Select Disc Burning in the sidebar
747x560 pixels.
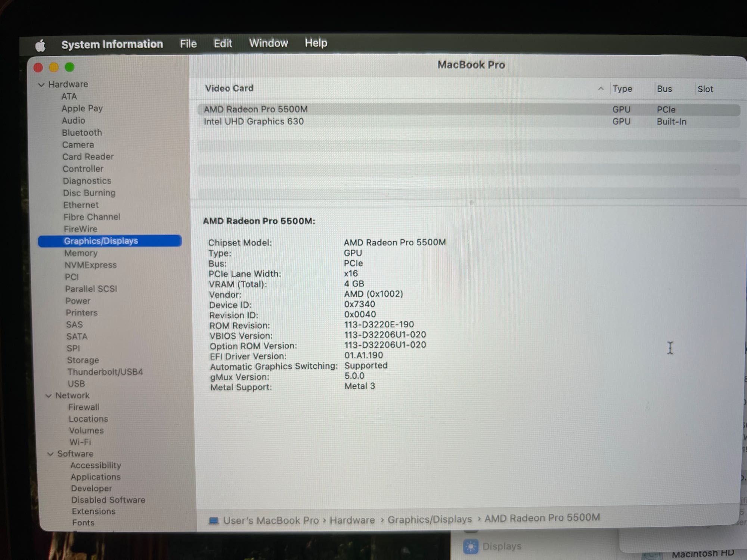coord(89,193)
